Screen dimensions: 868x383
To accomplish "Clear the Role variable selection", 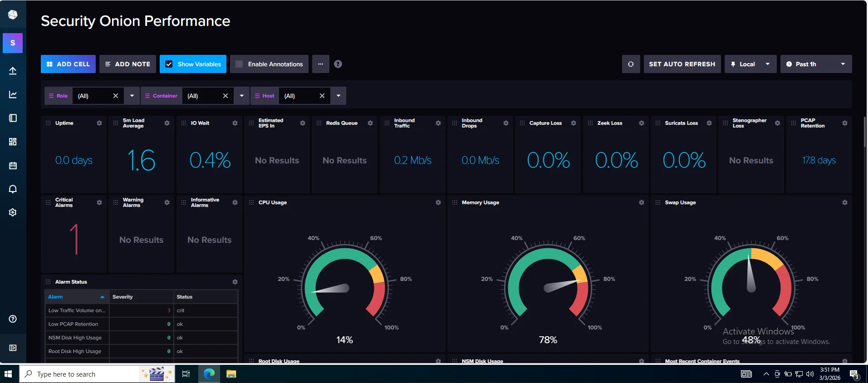I will click(x=115, y=96).
